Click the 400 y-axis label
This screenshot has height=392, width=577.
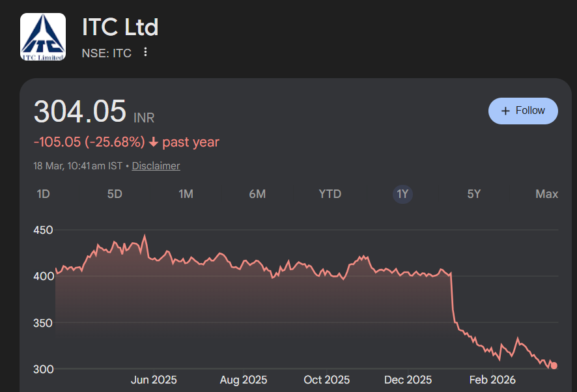[43, 277]
